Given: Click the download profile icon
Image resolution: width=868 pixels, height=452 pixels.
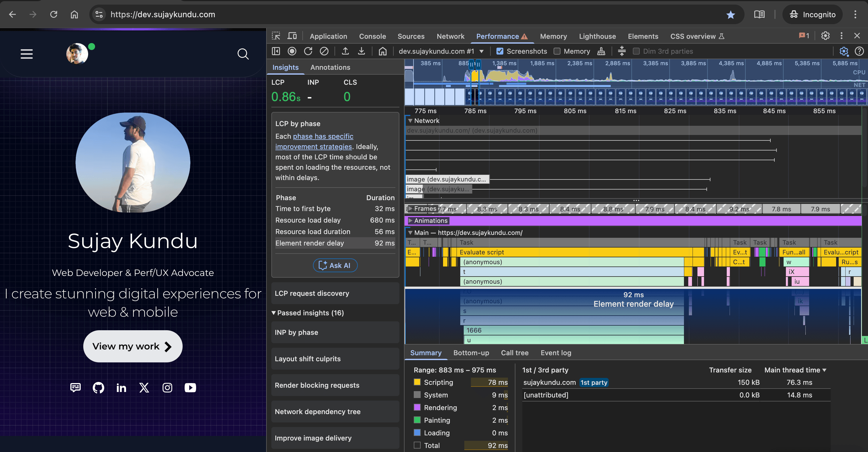Looking at the screenshot, I should coord(361,51).
